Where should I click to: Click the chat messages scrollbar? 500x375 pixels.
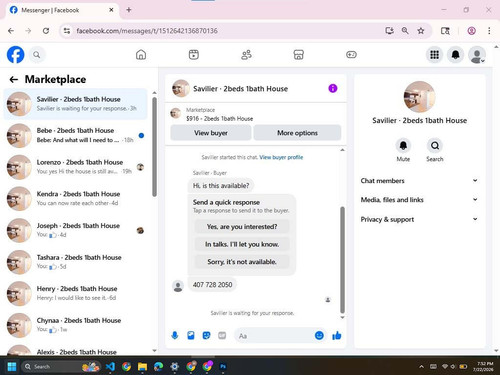342,259
